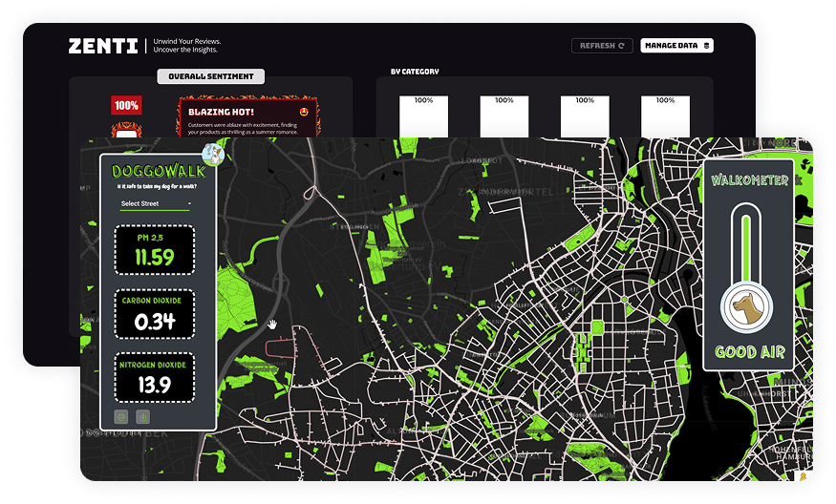This screenshot has width=836, height=504.
Task: Click the GOOD AIR label
Action: (750, 351)
